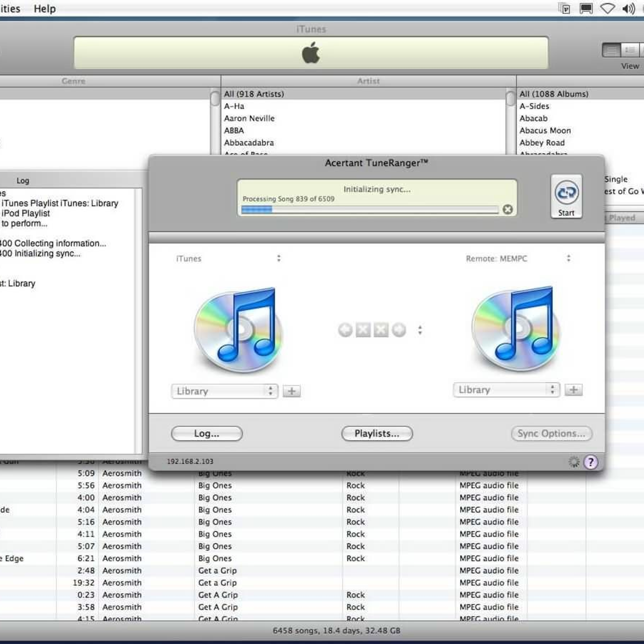
Task: Select album Abacab
Action: coord(581,118)
